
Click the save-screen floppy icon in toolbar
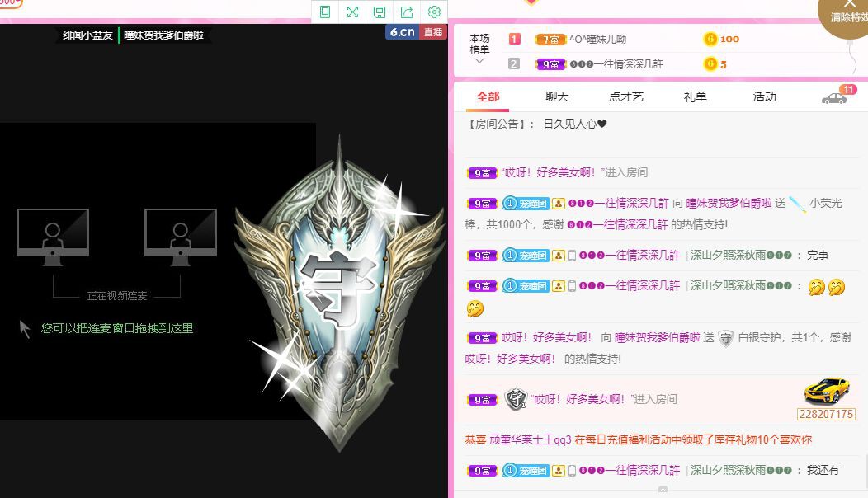(x=380, y=12)
